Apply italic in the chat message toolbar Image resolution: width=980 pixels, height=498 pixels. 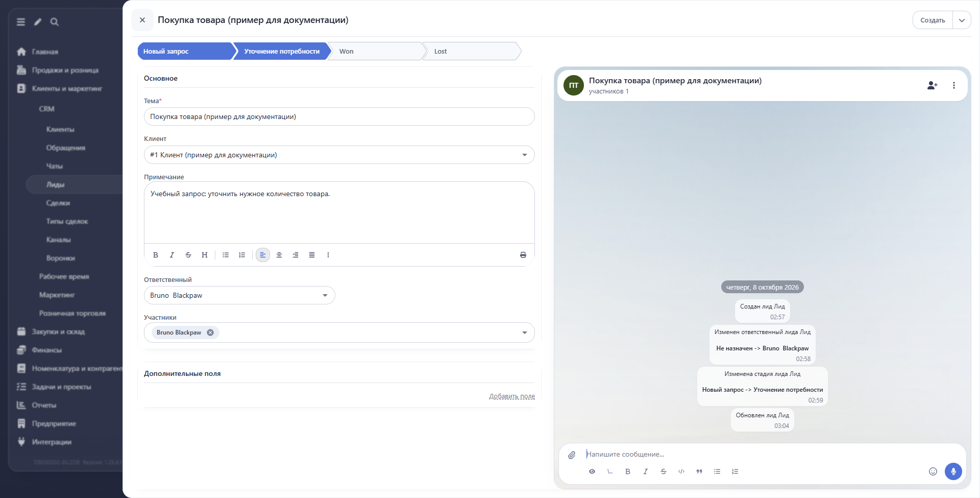[646, 471]
